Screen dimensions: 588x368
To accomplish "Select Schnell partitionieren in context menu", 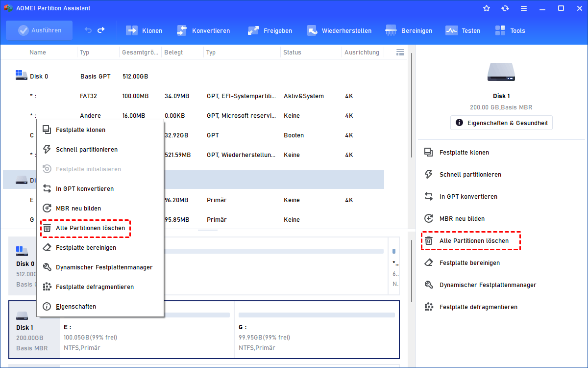I will pyautogui.click(x=100, y=150).
